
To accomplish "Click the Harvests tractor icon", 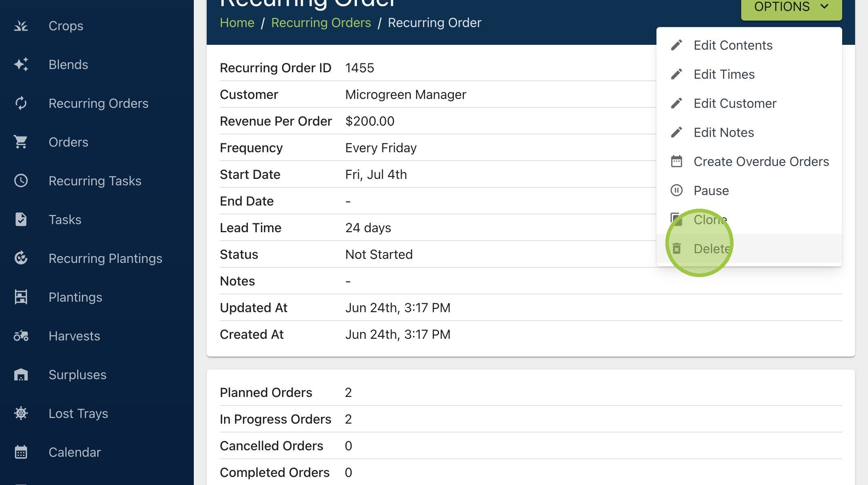I will pyautogui.click(x=21, y=336).
